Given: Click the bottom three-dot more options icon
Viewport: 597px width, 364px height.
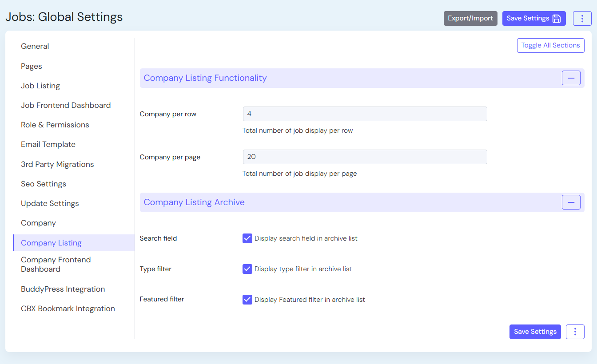Looking at the screenshot, I should coord(575,332).
